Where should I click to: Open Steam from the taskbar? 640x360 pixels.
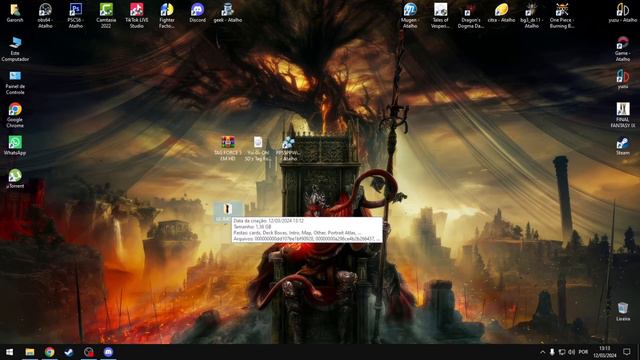pyautogui.click(x=69, y=352)
